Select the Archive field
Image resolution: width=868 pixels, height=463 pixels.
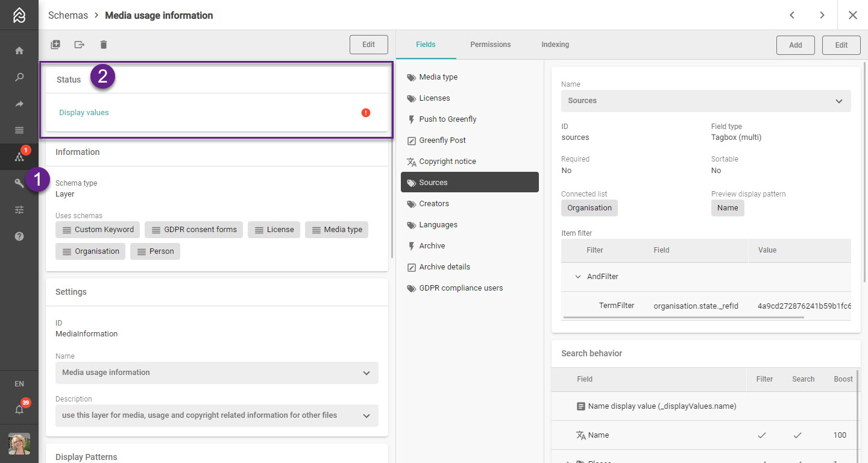coord(470,246)
